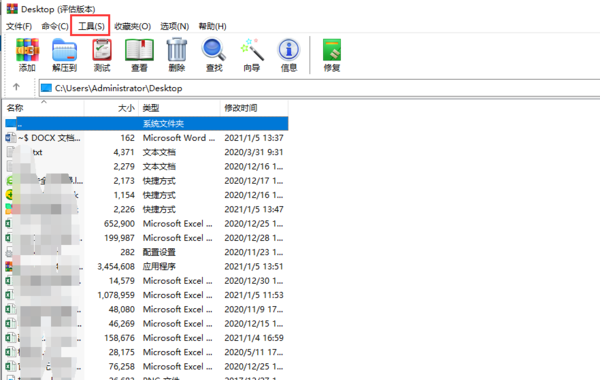Screen dimensions: 600x380
Task: Click the Test (测试) toolbar icon
Action: point(102,50)
